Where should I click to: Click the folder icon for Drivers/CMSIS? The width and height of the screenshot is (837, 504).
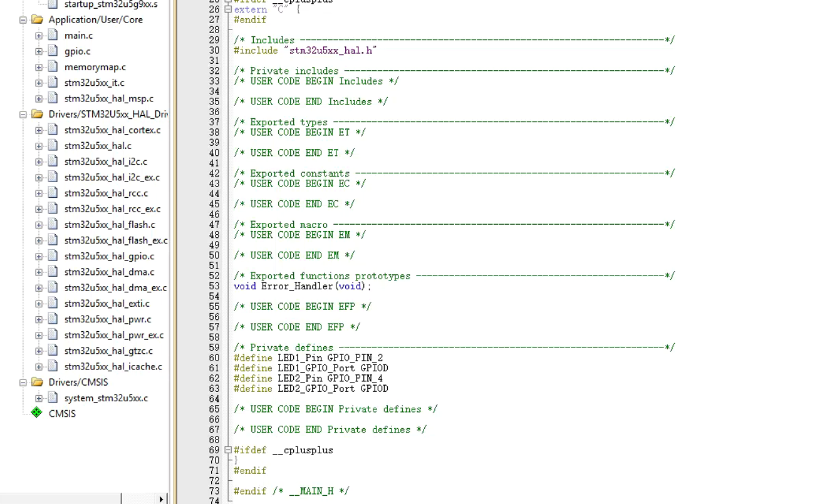(x=37, y=382)
